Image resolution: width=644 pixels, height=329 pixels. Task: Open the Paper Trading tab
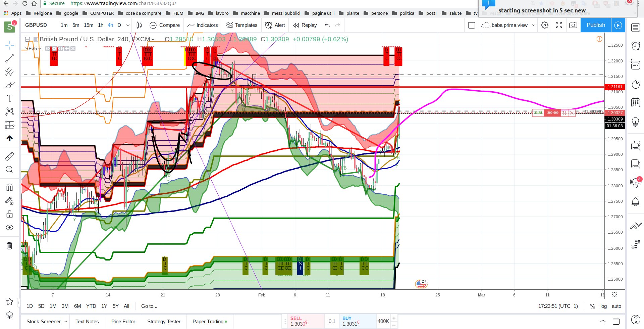(x=210, y=322)
